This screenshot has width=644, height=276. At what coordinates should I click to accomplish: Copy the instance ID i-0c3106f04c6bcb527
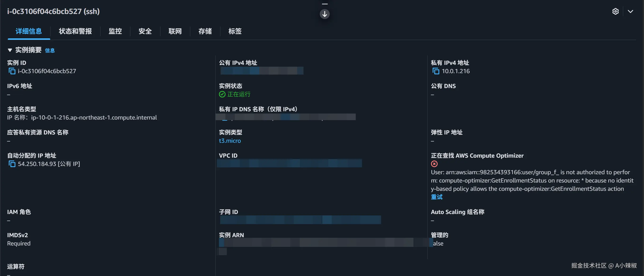(12, 71)
